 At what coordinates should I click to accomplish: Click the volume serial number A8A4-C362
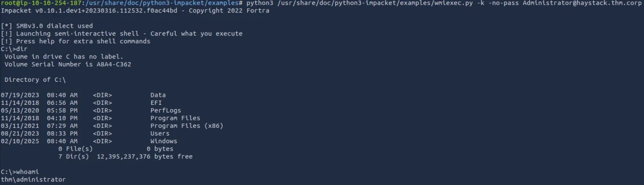(114, 64)
